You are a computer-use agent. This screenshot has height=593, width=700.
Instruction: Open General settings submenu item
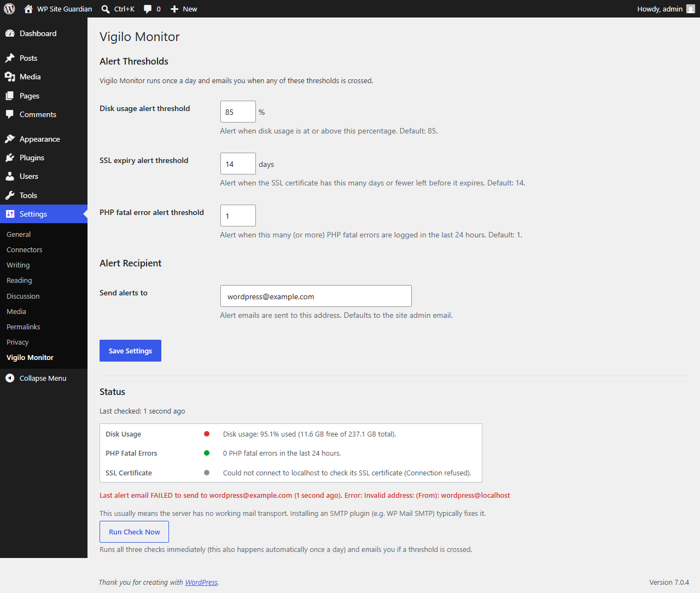19,234
